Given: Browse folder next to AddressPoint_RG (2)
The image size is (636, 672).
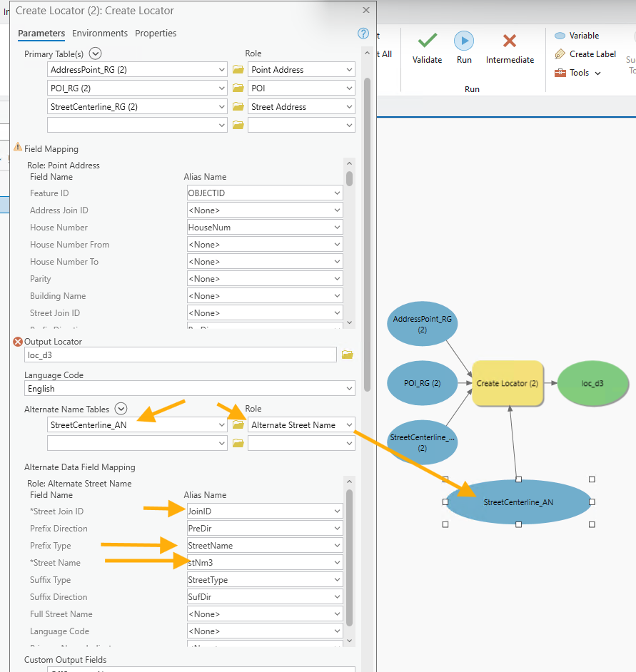Looking at the screenshot, I should [238, 70].
